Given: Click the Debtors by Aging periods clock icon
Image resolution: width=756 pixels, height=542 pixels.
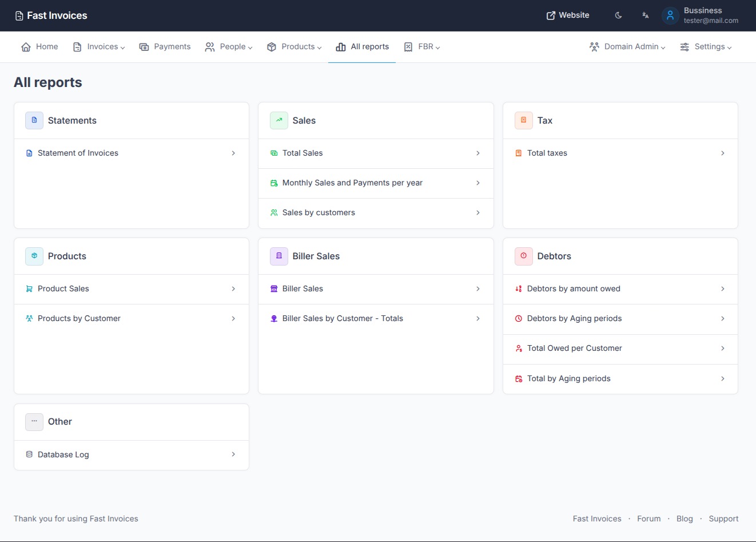Looking at the screenshot, I should click(x=519, y=319).
